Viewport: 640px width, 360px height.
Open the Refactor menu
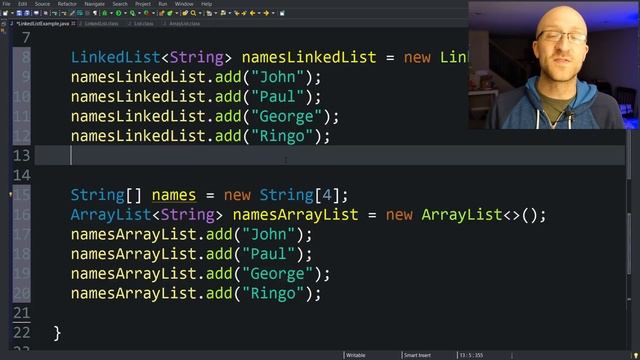point(67,4)
